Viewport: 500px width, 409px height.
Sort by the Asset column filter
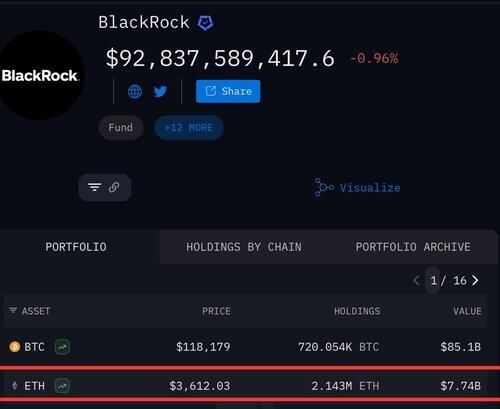(30, 311)
